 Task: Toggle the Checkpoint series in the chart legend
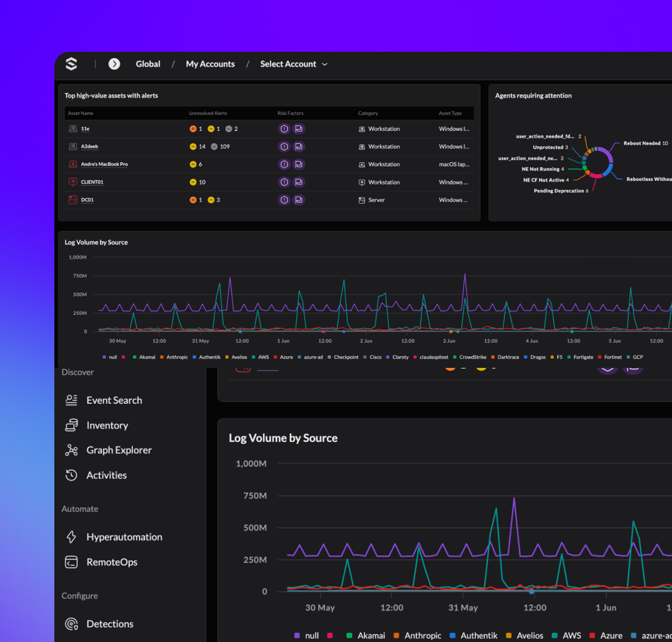(343, 357)
